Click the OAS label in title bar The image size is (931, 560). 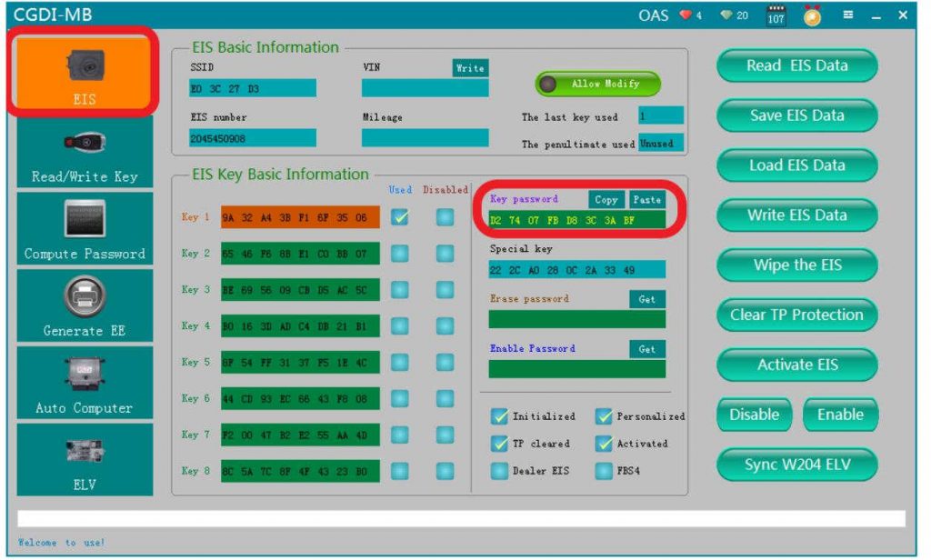653,15
